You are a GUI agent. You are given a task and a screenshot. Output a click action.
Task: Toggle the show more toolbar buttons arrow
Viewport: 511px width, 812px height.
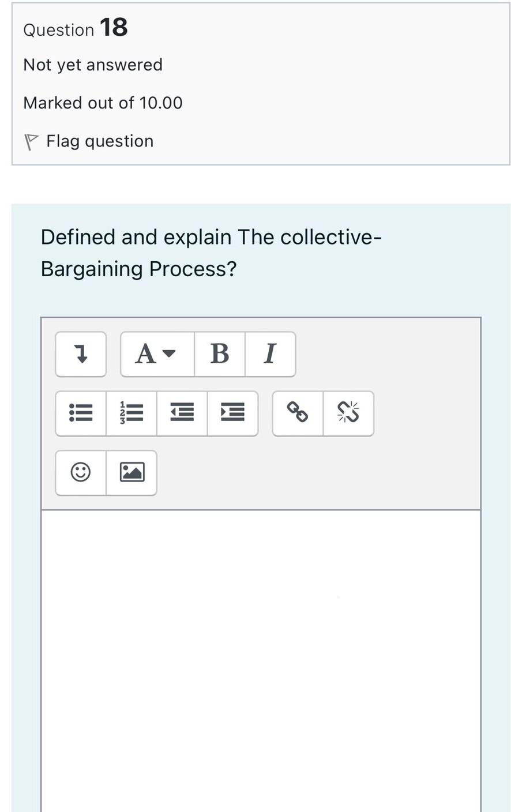pos(81,354)
